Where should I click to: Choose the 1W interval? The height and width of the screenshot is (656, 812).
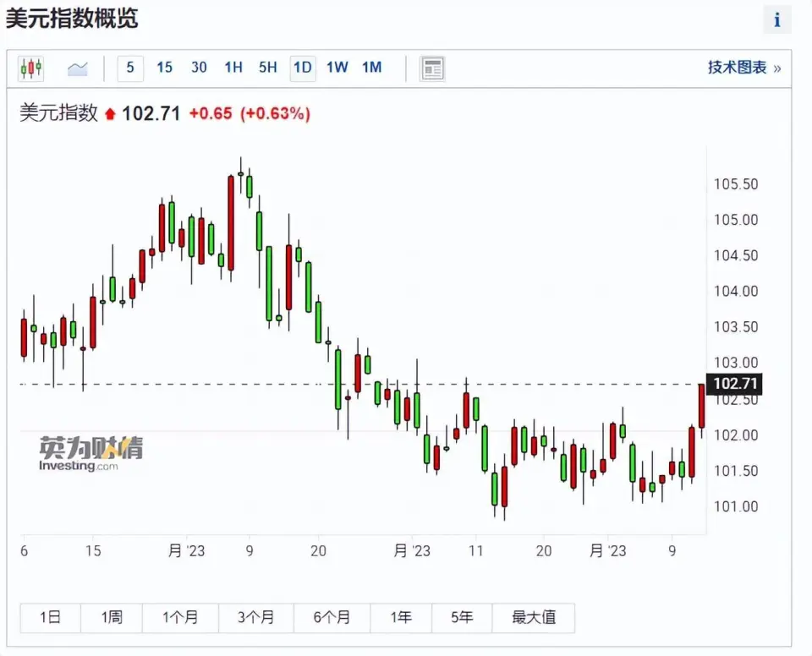[x=337, y=68]
